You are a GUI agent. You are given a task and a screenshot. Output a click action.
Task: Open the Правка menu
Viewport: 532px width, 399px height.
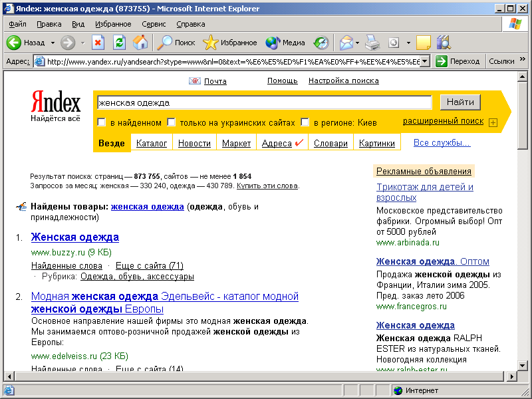49,24
